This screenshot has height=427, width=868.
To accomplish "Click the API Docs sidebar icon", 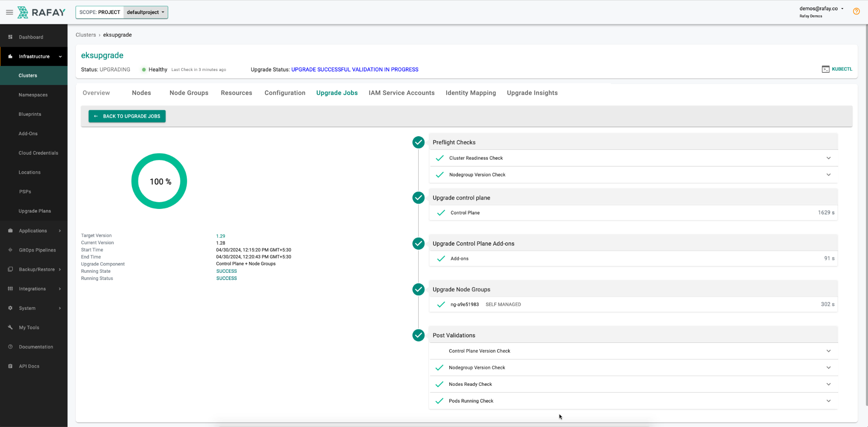I will point(10,366).
